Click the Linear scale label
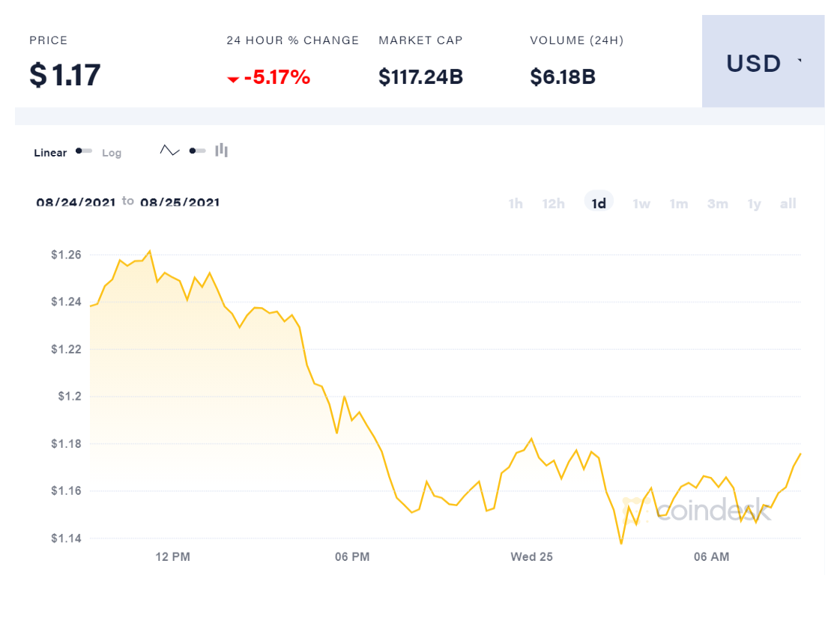 pyautogui.click(x=50, y=153)
